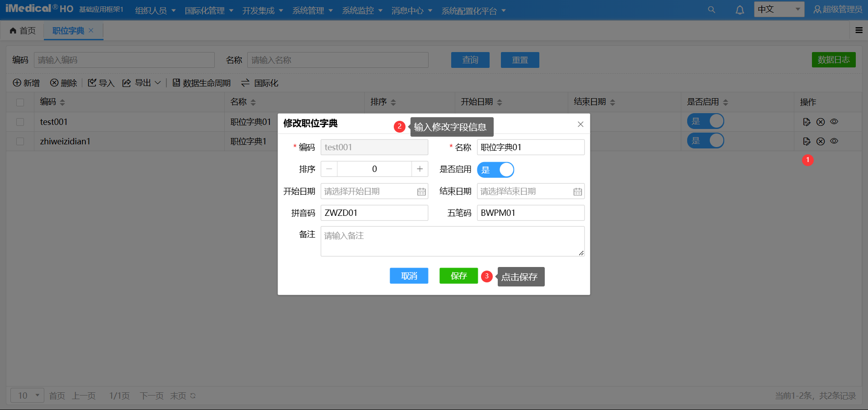View details of zhiweizidian1 via eye icon
868x410 pixels.
pyautogui.click(x=834, y=141)
